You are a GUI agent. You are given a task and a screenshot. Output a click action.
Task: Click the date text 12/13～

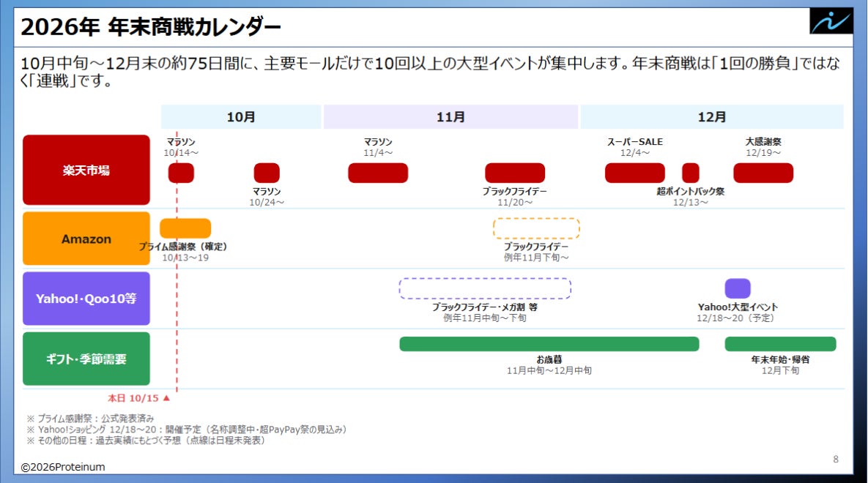[690, 203]
